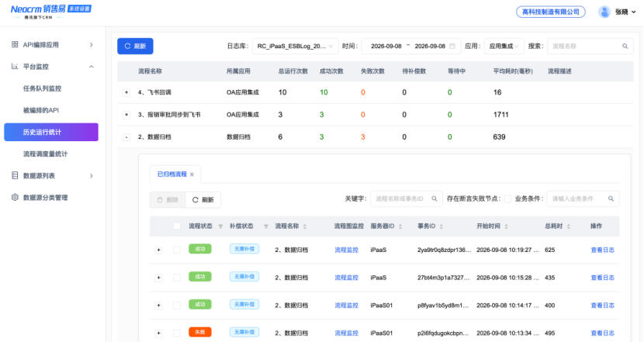
Task: Click filter icon beside 流程状态 column
Action: [x=220, y=226]
